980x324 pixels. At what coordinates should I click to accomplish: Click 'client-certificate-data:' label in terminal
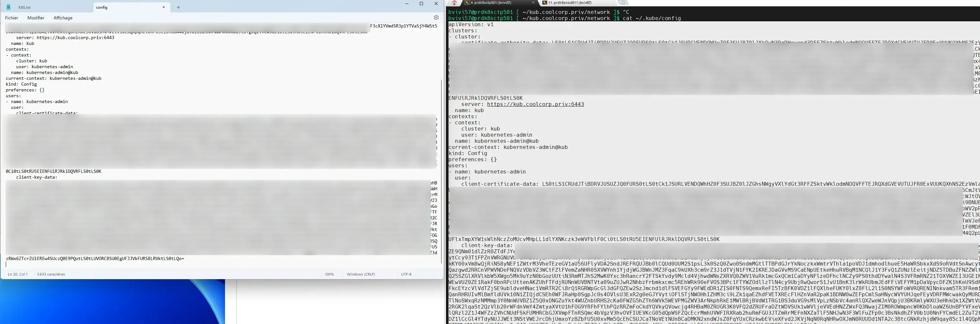(x=500, y=184)
